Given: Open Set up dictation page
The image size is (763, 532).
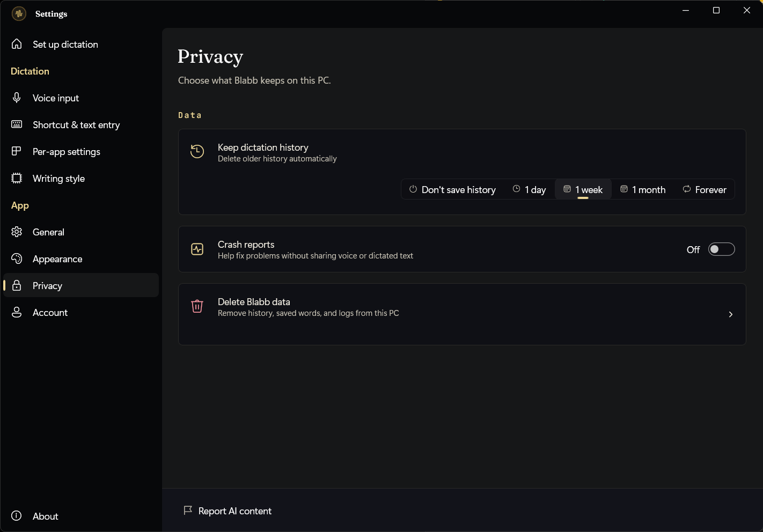Looking at the screenshot, I should 81,44.
